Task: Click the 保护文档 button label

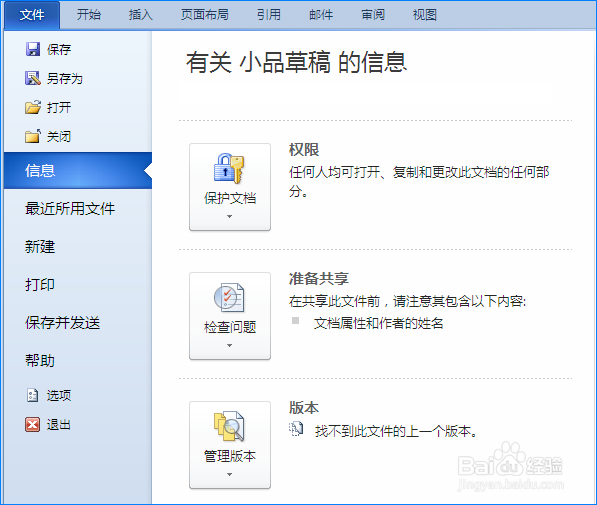Action: (230, 198)
